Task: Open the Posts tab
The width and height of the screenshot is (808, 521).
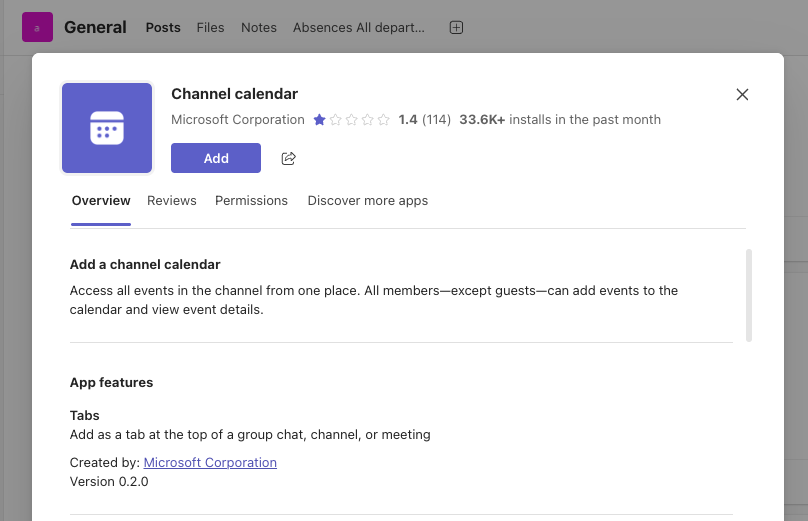Action: 163,28
